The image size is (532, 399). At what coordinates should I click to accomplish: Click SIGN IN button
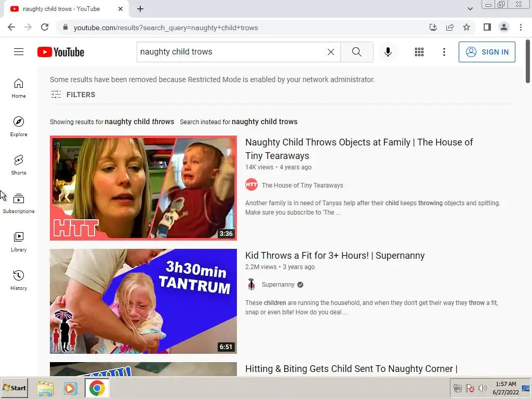click(487, 52)
